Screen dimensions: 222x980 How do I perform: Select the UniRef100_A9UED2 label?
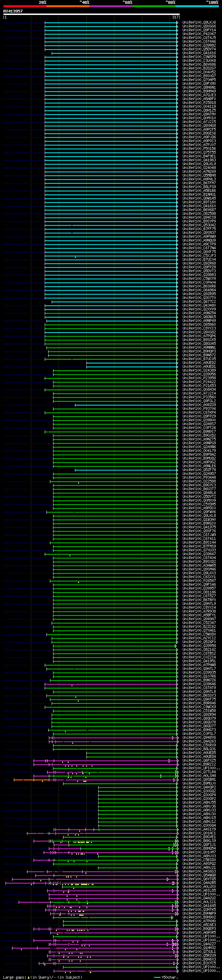(199, 363)
